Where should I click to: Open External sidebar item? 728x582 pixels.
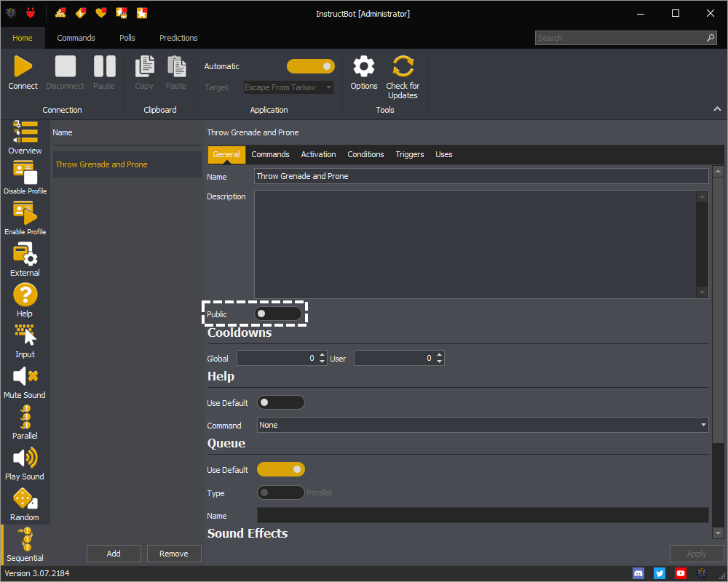(x=25, y=260)
